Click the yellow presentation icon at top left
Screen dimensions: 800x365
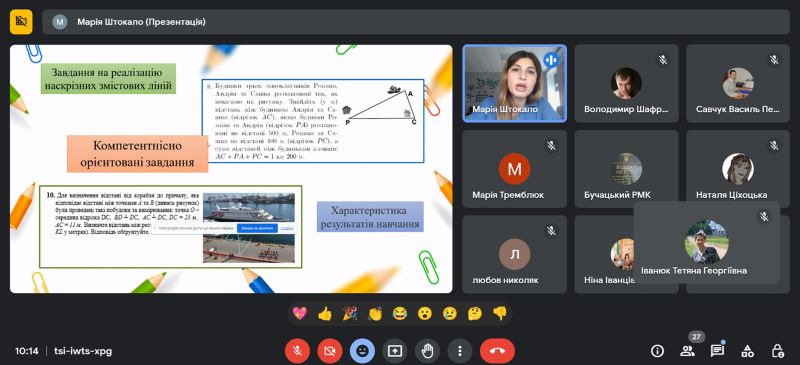pos(21,22)
